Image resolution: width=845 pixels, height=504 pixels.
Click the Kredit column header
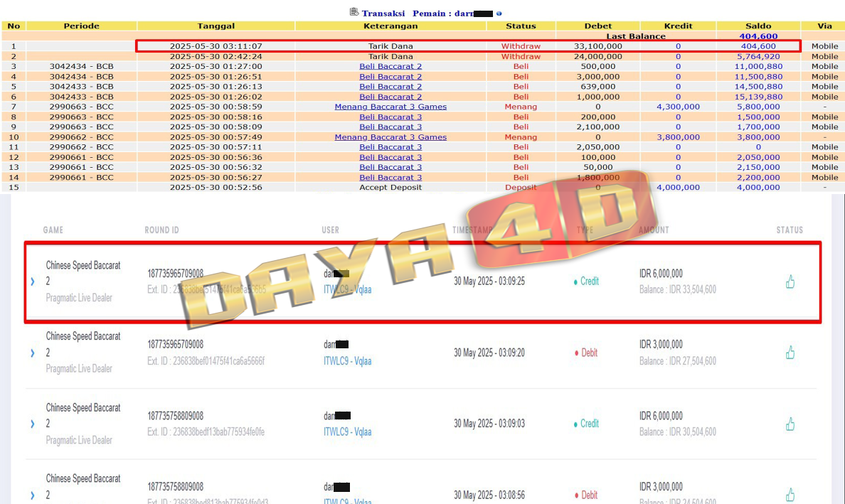[x=679, y=26]
